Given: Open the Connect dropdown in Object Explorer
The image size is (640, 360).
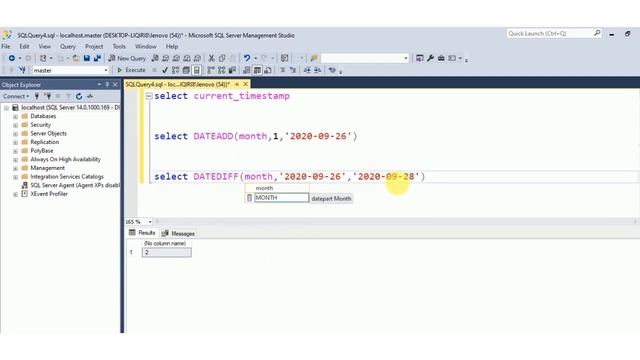Looking at the screenshot, I should coord(16,96).
